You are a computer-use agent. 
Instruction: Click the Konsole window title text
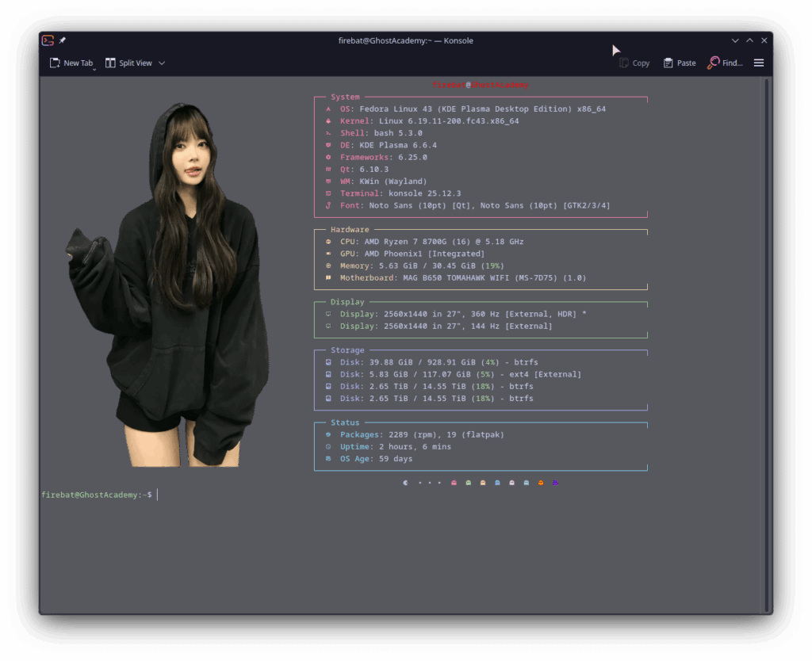405,40
